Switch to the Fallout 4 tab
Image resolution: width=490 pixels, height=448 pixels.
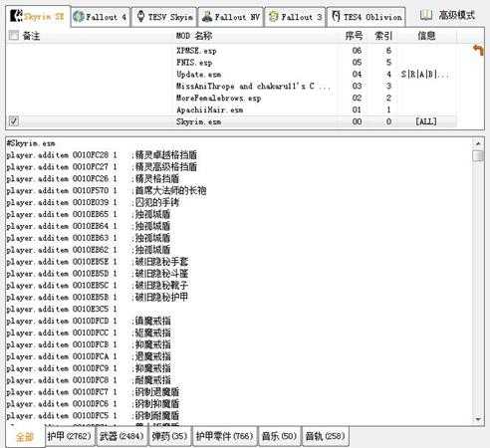point(101,17)
